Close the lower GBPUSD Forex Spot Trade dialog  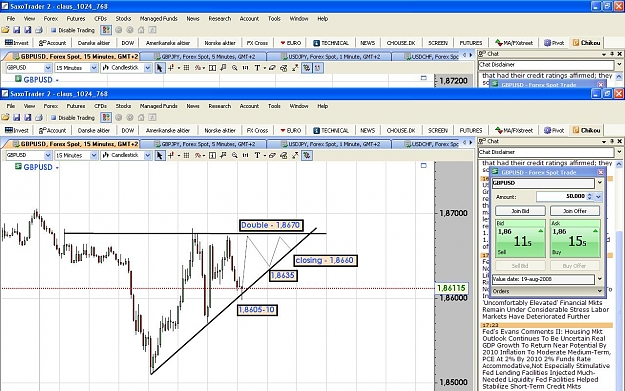coord(600,172)
